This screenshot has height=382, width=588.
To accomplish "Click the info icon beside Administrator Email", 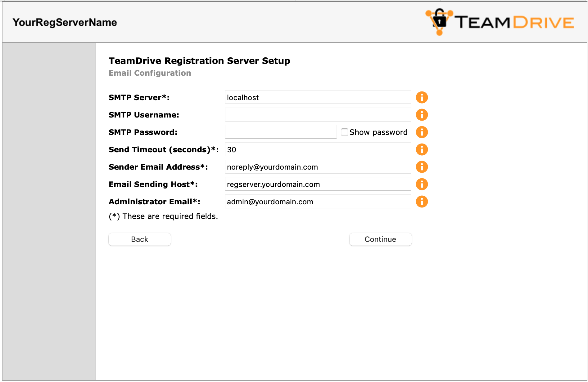I will pos(422,201).
